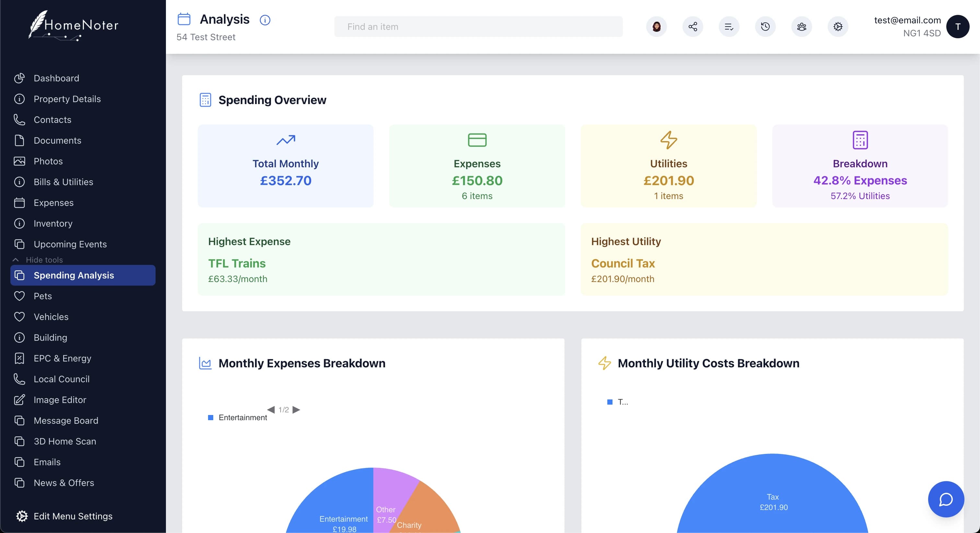The image size is (980, 533).
Task: Click the next arrow on the legend pagination
Action: tap(297, 409)
